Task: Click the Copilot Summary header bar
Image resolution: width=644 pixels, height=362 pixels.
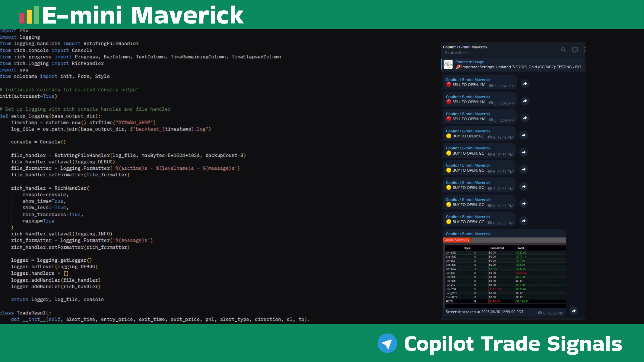Action: 457,240
